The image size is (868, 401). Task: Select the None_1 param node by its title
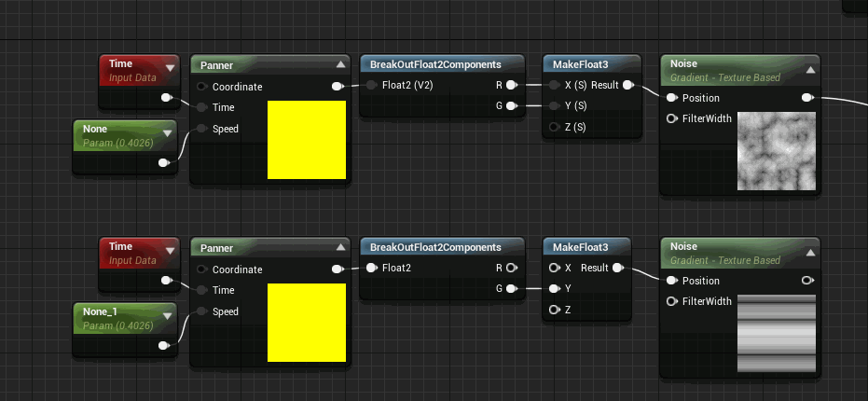click(100, 311)
